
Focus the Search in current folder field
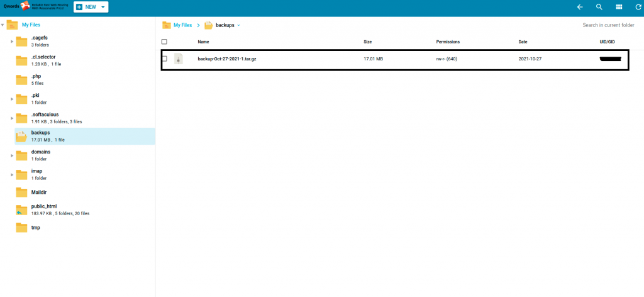pos(608,25)
